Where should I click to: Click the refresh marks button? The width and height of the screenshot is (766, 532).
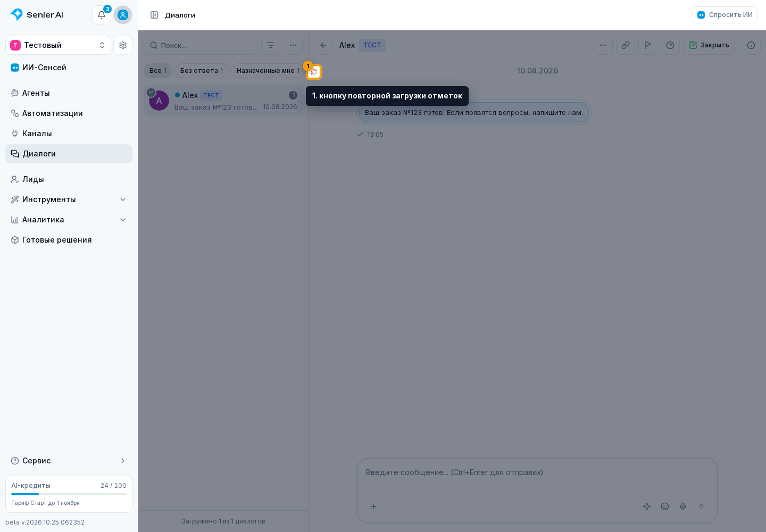tap(314, 71)
